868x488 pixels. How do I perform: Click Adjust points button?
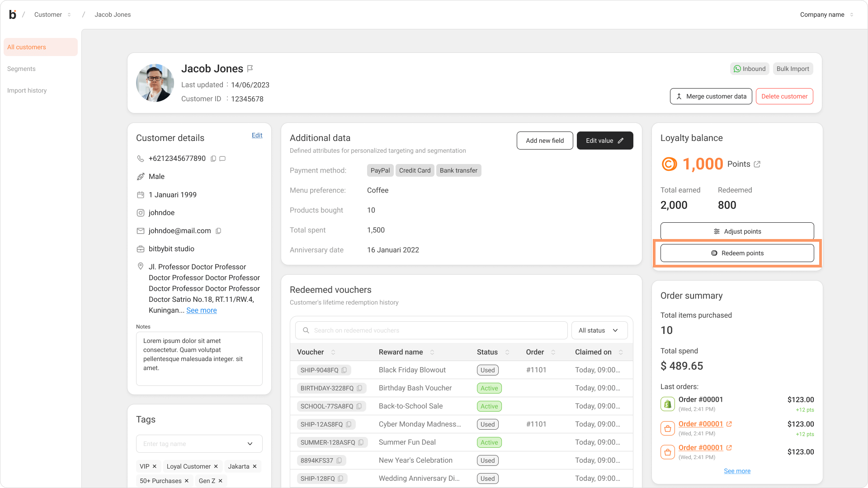pyautogui.click(x=737, y=231)
